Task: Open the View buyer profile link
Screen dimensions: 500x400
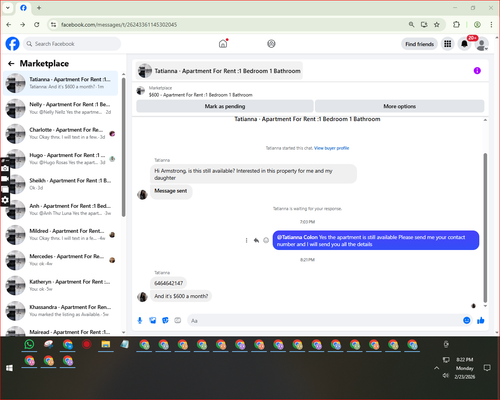Action: 331,148
